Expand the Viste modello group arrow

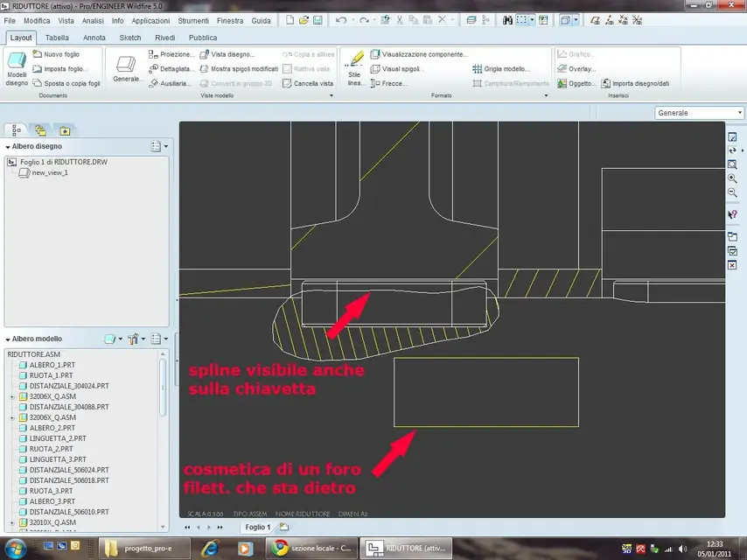[332, 95]
